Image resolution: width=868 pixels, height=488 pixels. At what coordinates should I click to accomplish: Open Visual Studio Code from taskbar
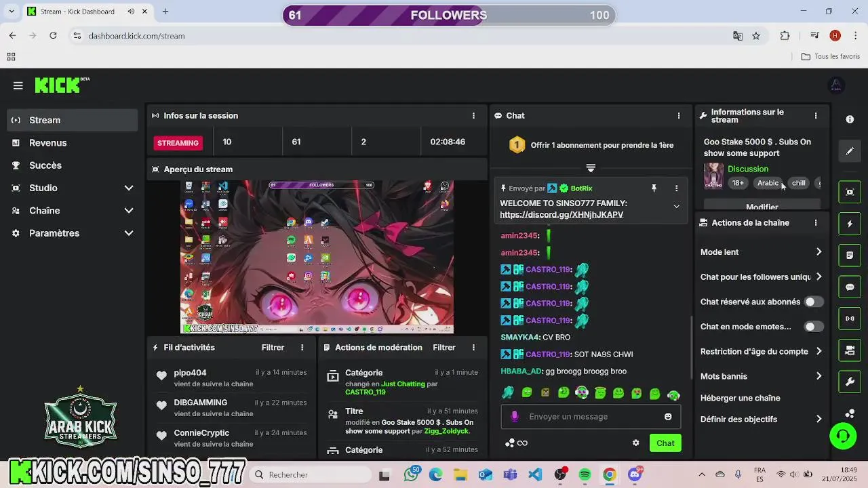pos(535,474)
